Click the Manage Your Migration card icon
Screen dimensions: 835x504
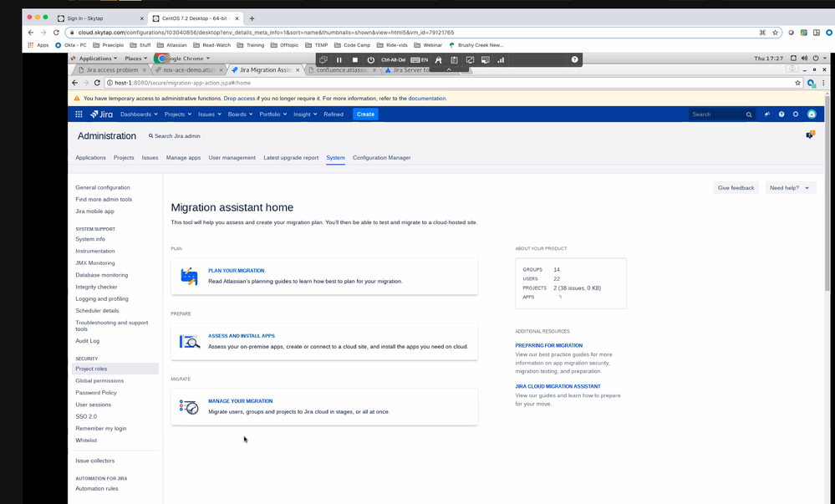(189, 407)
